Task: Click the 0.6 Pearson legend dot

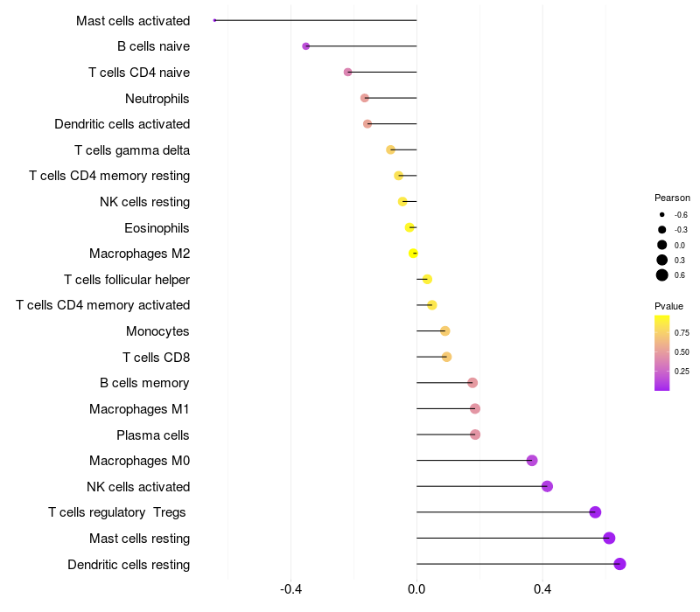Action: [662, 275]
